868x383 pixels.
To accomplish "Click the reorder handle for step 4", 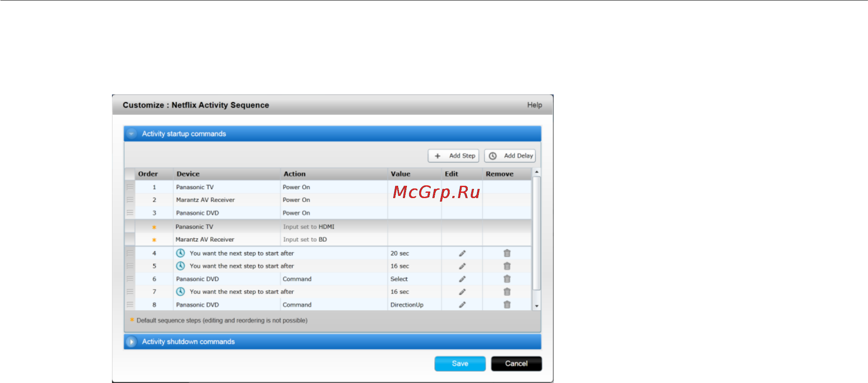I will [130, 253].
